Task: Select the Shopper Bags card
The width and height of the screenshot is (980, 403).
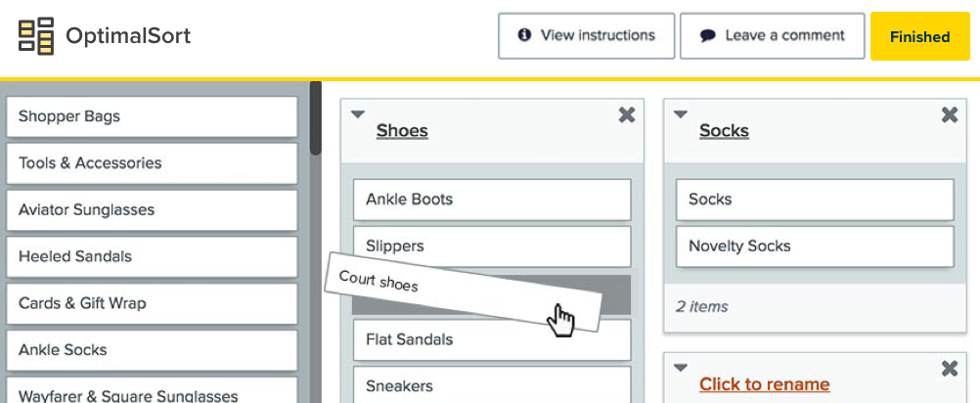Action: tap(152, 116)
